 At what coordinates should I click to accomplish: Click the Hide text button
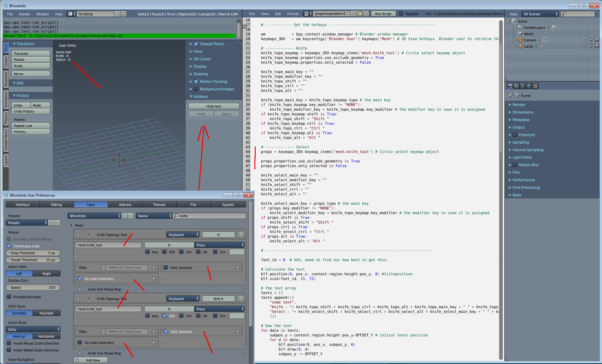click(x=214, y=106)
